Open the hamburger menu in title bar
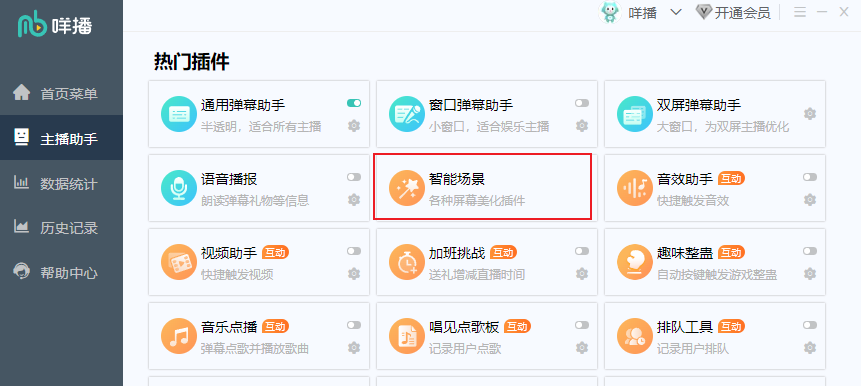 800,12
